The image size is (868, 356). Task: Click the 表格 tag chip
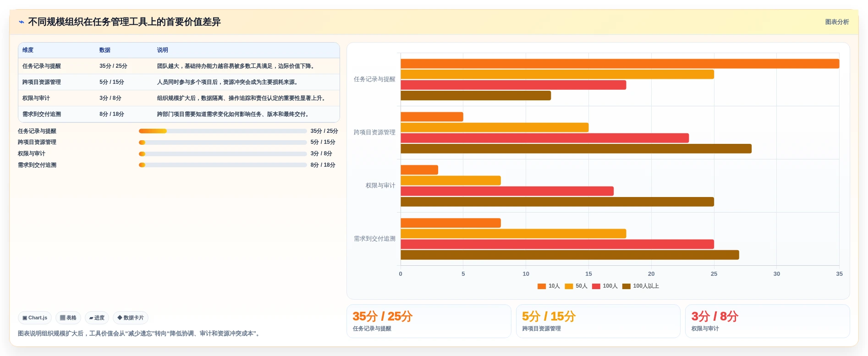[68, 318]
